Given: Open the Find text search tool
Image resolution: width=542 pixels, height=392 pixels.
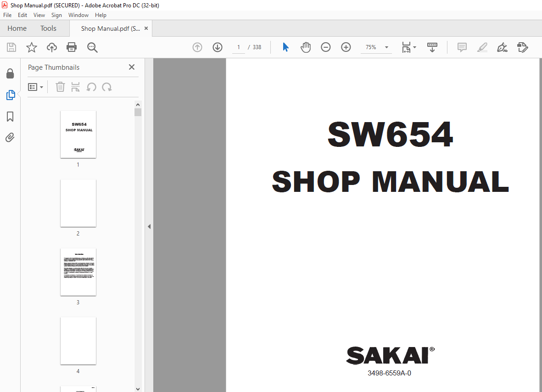Looking at the screenshot, I should pyautogui.click(x=92, y=47).
